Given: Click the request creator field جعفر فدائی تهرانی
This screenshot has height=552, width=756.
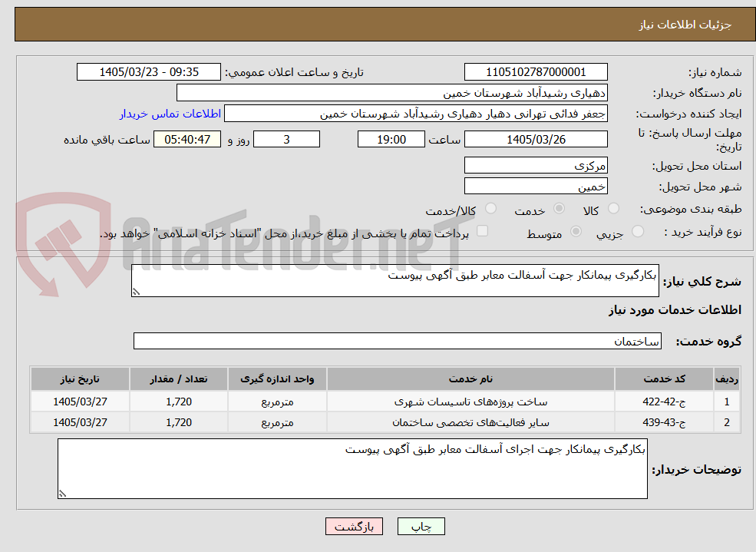Looking at the screenshot, I should (x=415, y=114).
